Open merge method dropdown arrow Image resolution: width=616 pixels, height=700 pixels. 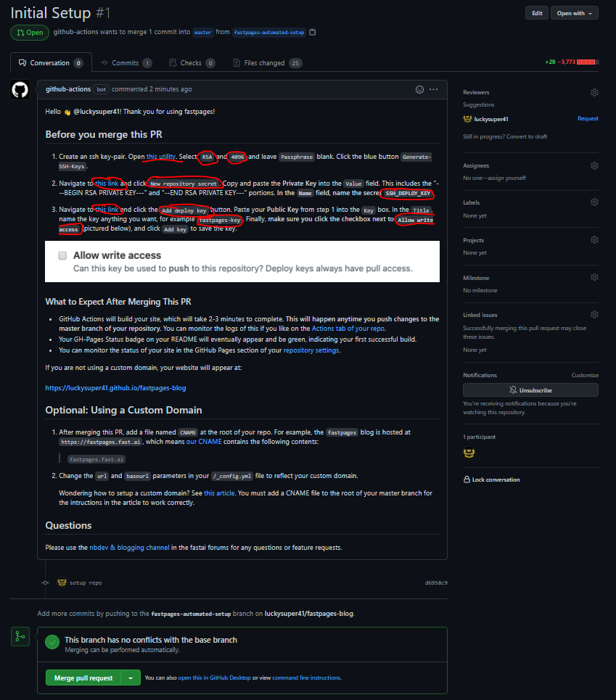[x=131, y=678]
